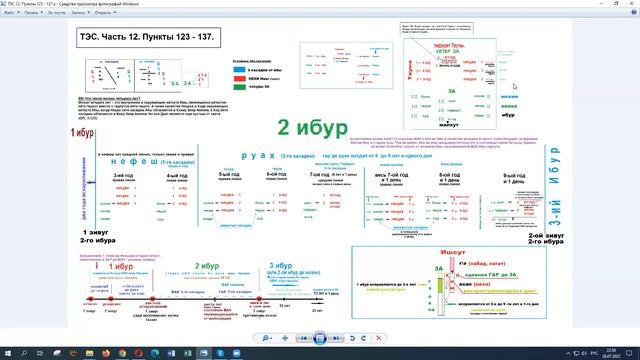This screenshot has width=640, height=360.
Task: Open File Explorer from the taskbar
Action: (x=89, y=353)
